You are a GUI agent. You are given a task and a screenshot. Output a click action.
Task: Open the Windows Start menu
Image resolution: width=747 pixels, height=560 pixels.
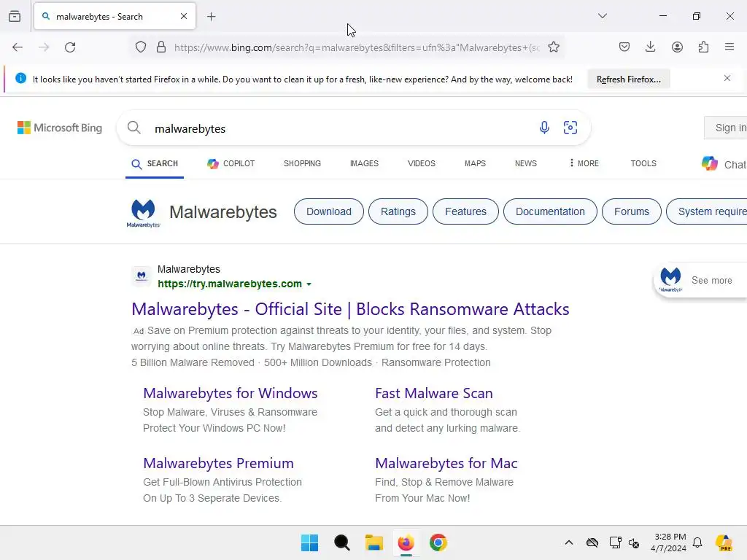click(309, 542)
